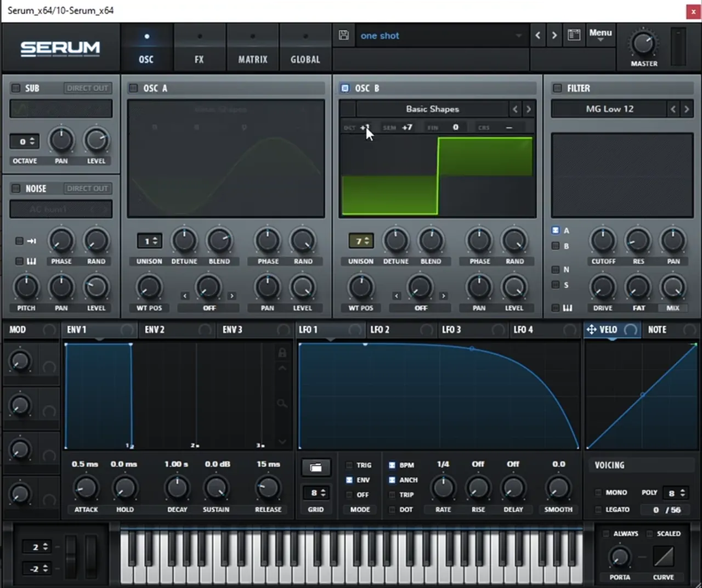The image size is (702, 588).
Task: Click the MASTER volume knob
Action: (x=643, y=43)
